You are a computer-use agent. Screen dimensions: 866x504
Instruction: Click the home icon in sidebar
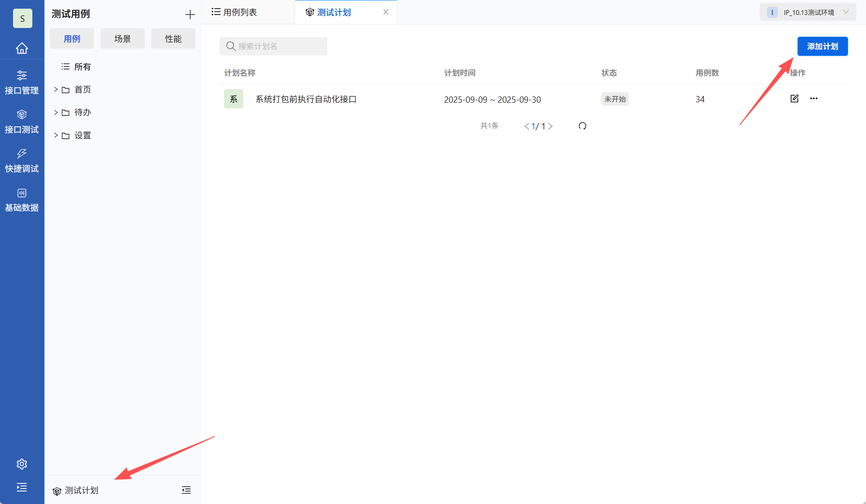(x=22, y=48)
